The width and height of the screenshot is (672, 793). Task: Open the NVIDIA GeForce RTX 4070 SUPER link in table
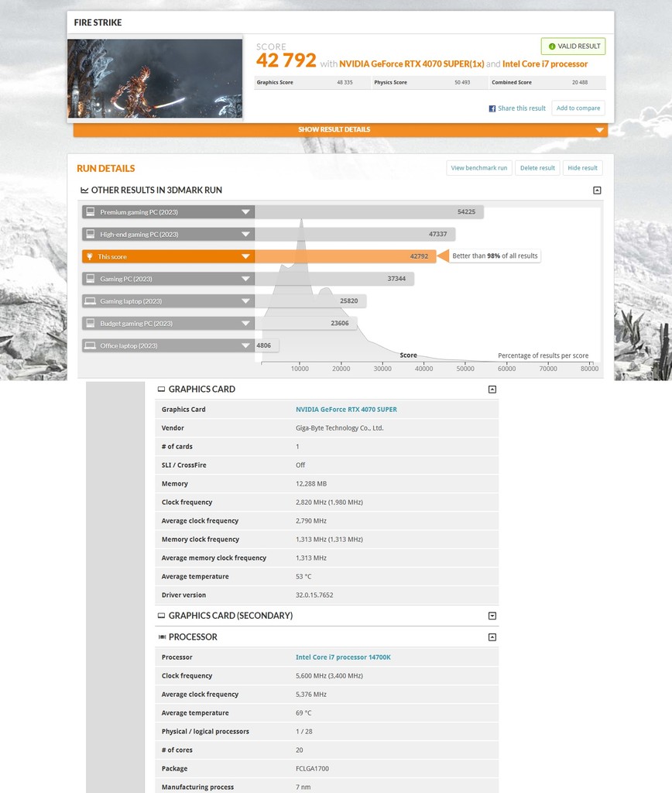346,409
